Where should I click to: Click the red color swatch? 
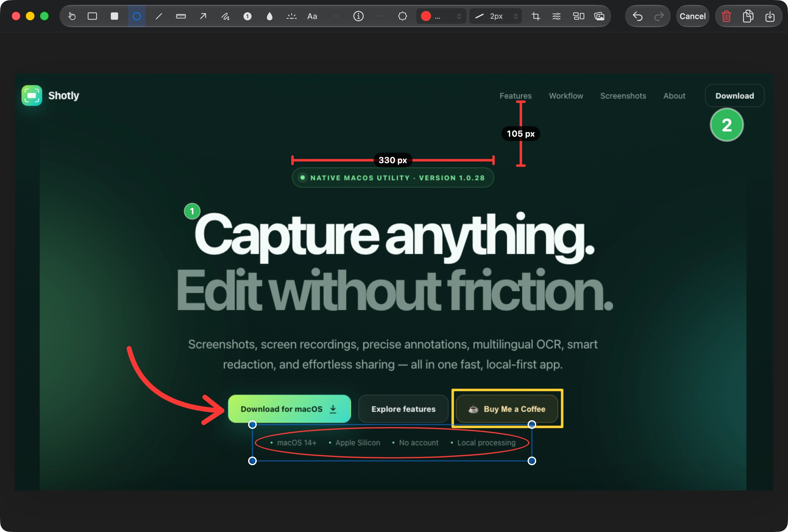[426, 16]
